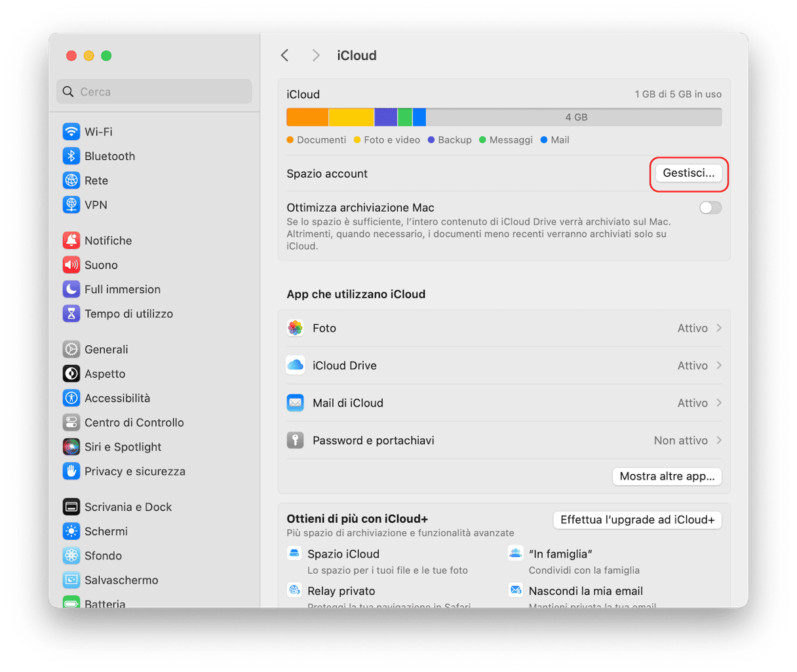The width and height of the screenshot is (797, 672).
Task: Click the Nascondi la mia email icon
Action: click(x=516, y=591)
